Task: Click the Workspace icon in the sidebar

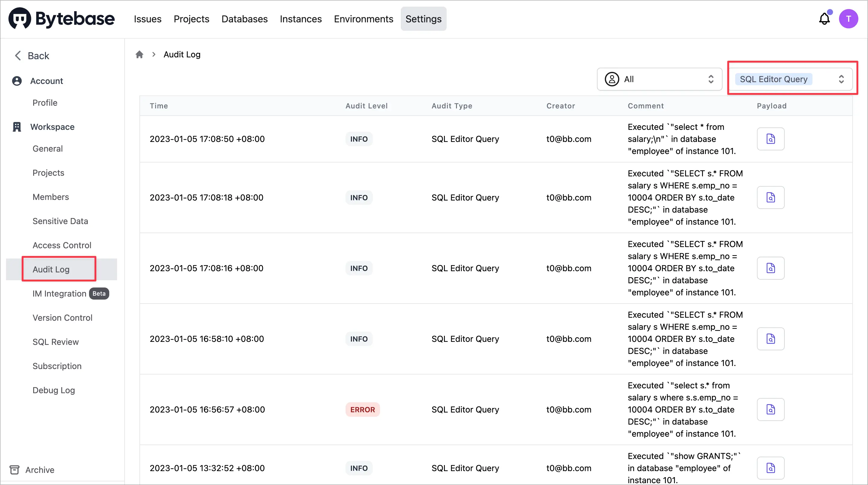Action: tap(17, 127)
